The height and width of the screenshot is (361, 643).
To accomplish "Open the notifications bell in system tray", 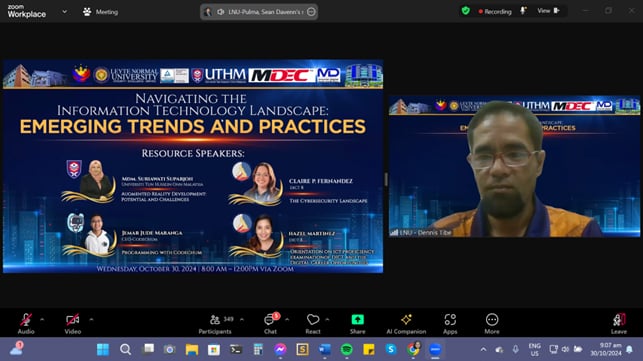I will tap(629, 350).
